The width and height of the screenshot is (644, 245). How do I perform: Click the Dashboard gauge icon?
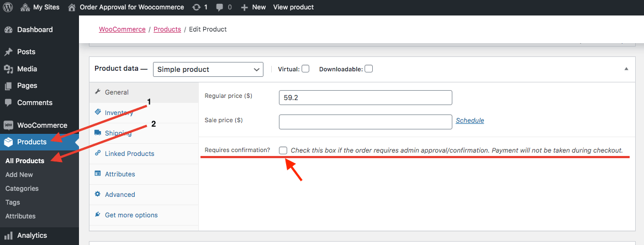coord(8,30)
